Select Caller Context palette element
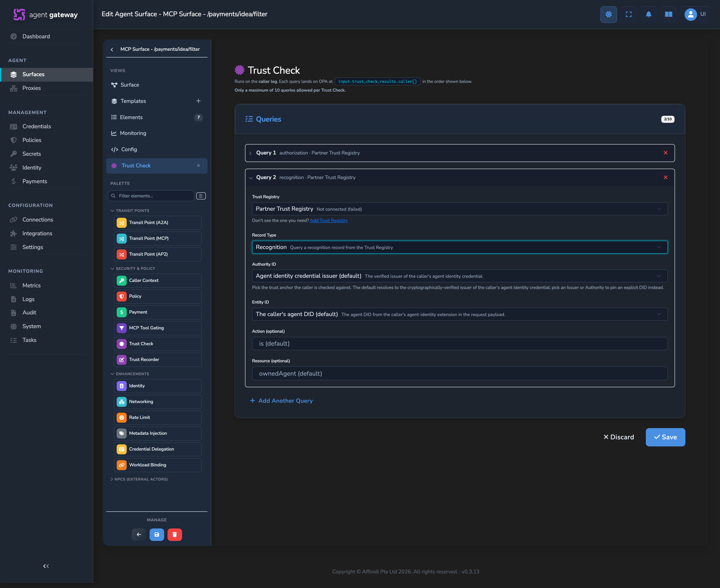This screenshot has height=588, width=720. [157, 280]
